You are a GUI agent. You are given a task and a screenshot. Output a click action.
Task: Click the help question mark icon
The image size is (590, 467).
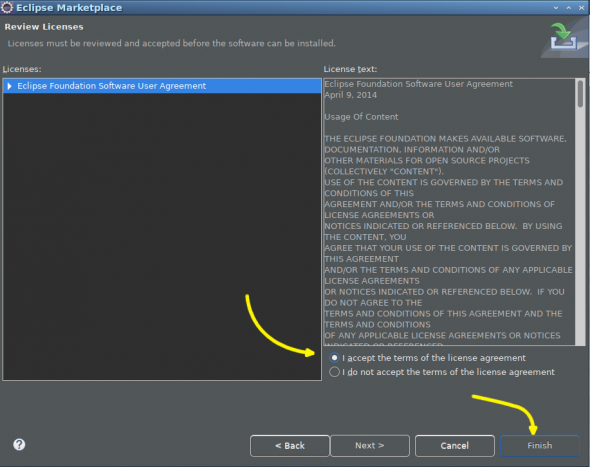pos(19,445)
